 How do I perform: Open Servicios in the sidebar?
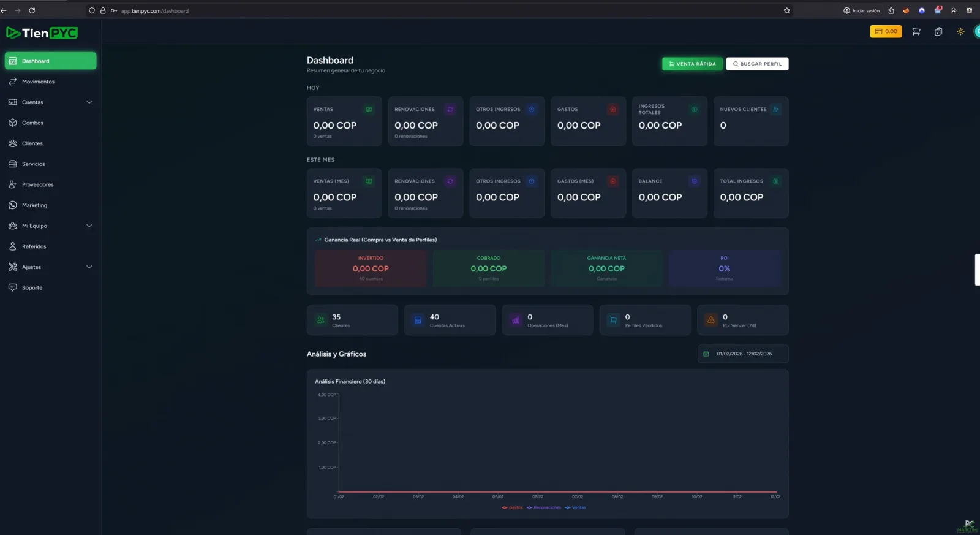point(50,164)
